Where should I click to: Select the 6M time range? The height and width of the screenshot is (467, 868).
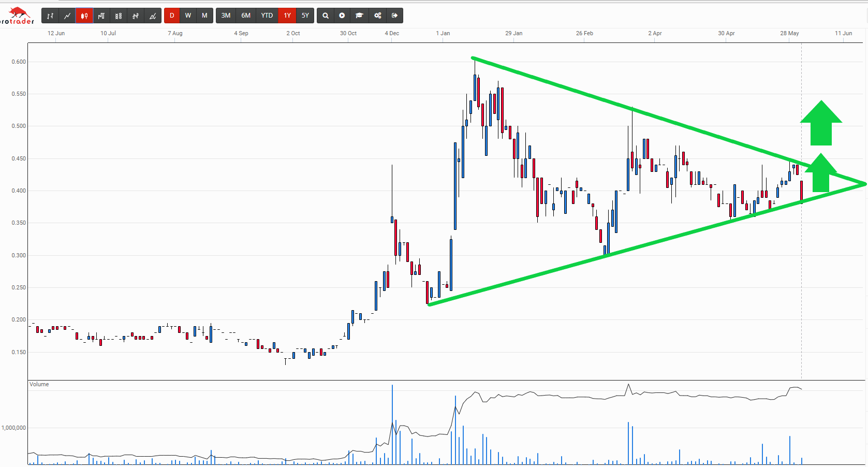pyautogui.click(x=246, y=16)
